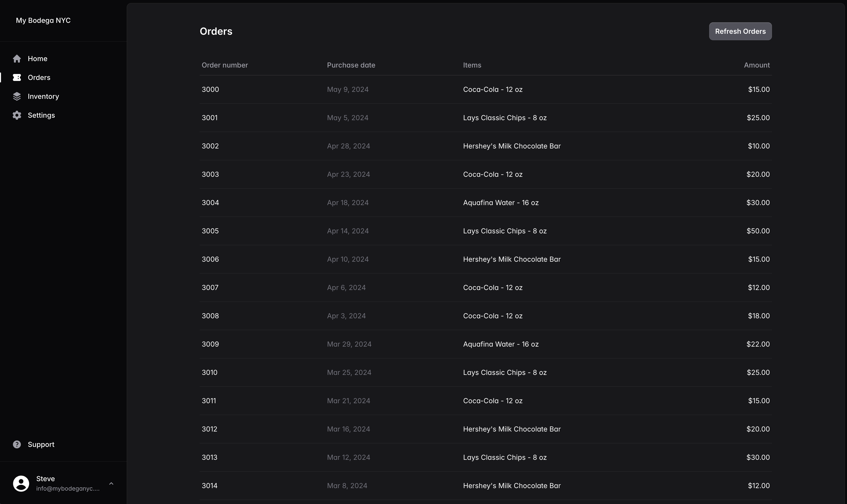Open order number 3014
This screenshot has height=504, width=847.
[210, 486]
